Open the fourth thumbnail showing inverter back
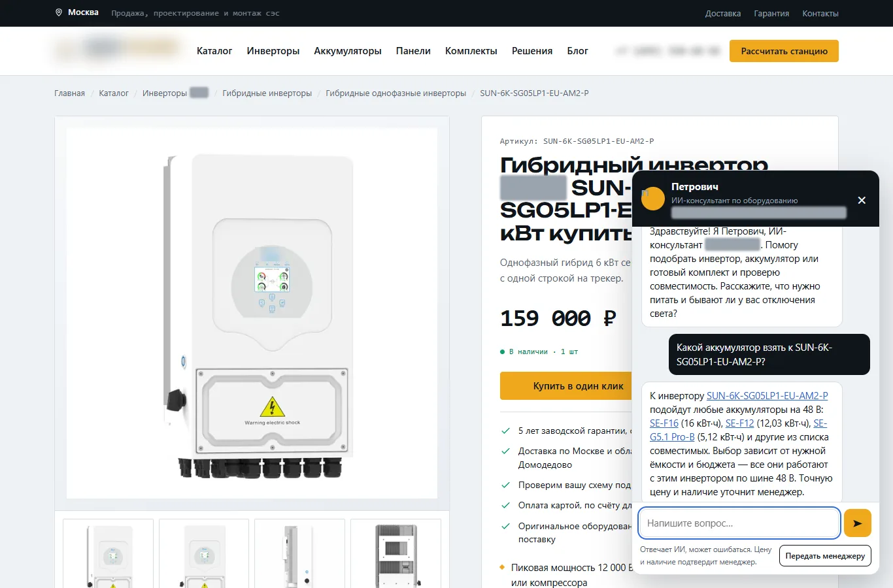The height and width of the screenshot is (588, 893). tap(396, 553)
